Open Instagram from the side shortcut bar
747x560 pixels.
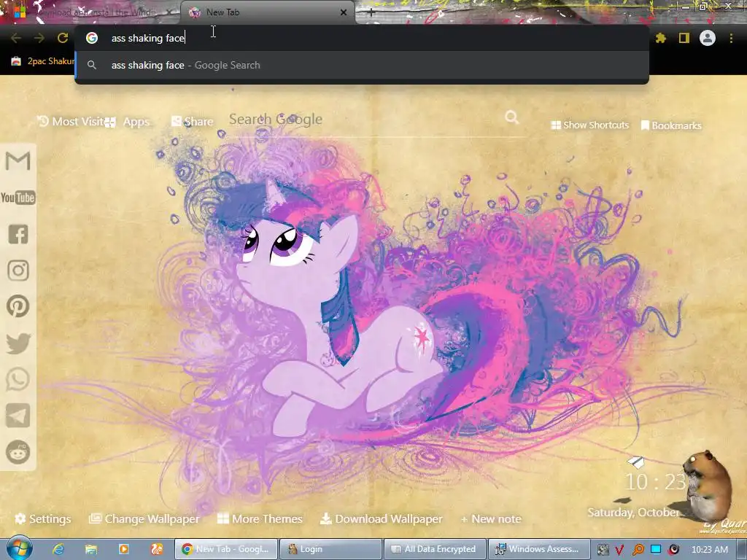[x=18, y=270]
